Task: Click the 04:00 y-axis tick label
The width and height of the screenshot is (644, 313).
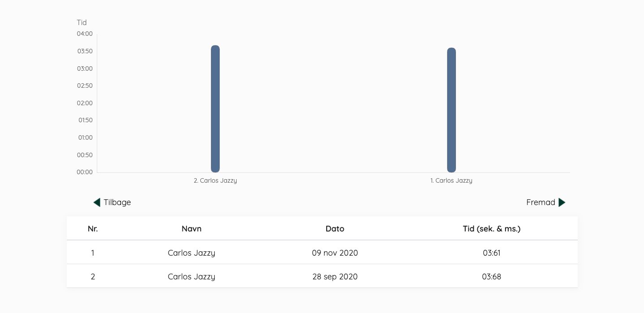Action: pos(85,34)
